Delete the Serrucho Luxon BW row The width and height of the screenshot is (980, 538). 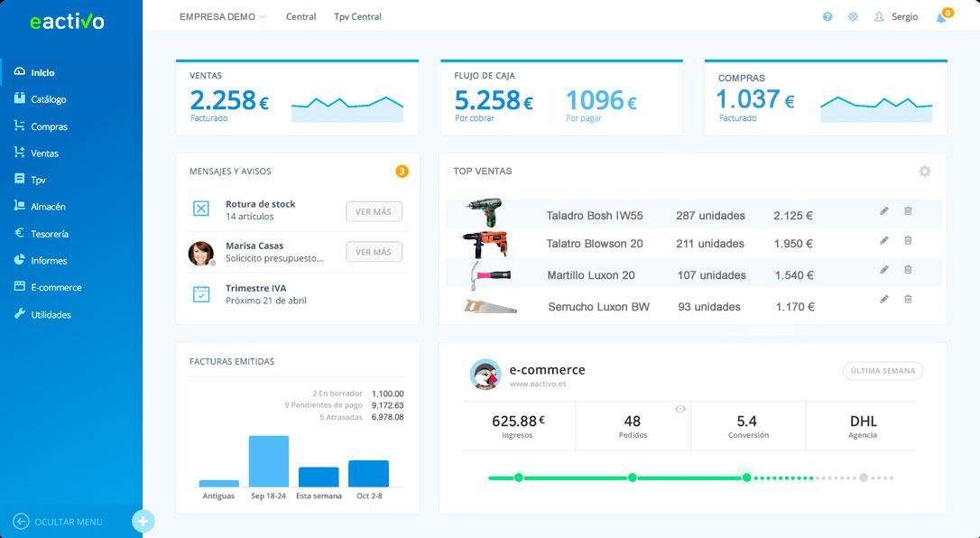coord(908,300)
